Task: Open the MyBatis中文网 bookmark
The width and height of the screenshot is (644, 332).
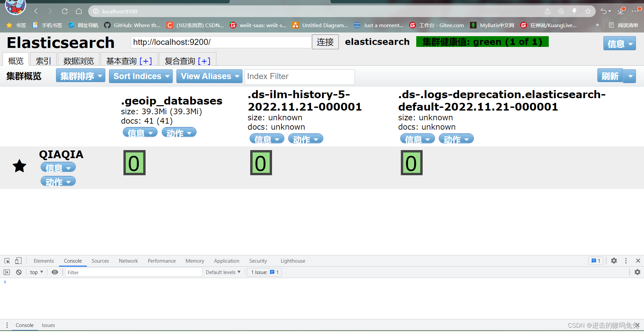Action: coord(492,25)
